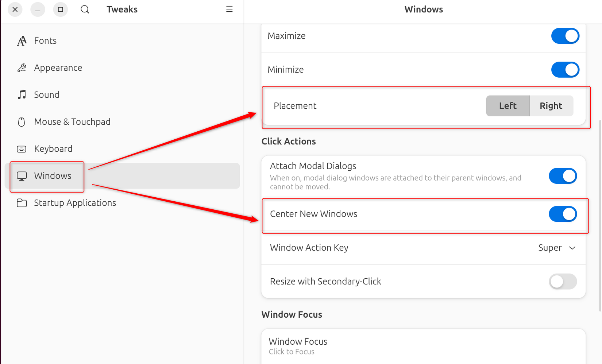Click the Fonts icon in sidebar
Image resolution: width=602 pixels, height=364 pixels.
[22, 41]
